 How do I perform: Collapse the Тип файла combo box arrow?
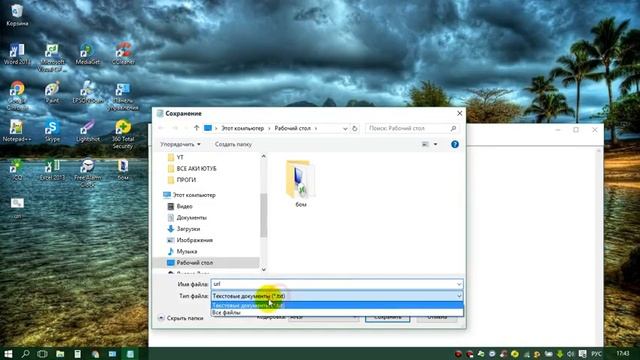point(459,296)
